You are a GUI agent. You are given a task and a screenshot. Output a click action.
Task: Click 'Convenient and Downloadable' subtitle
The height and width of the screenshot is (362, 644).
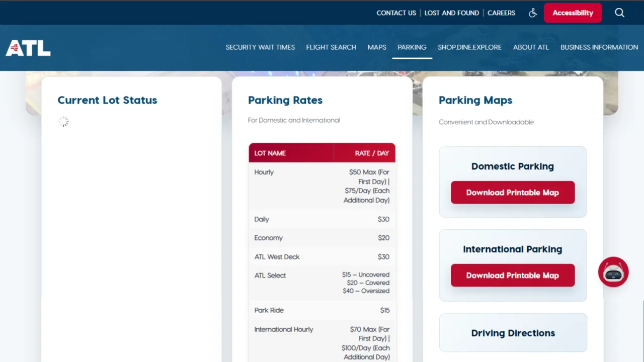(x=486, y=122)
